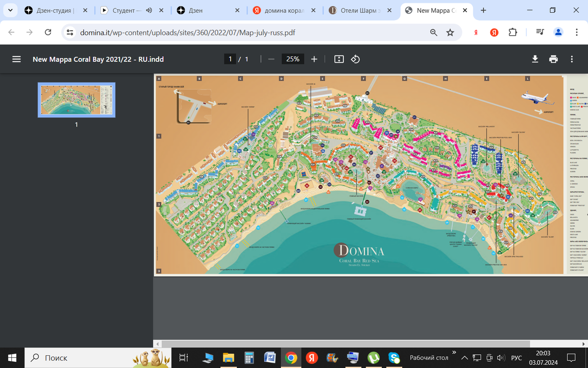View site information icon in address bar
This screenshot has height=368, width=588.
(x=70, y=32)
